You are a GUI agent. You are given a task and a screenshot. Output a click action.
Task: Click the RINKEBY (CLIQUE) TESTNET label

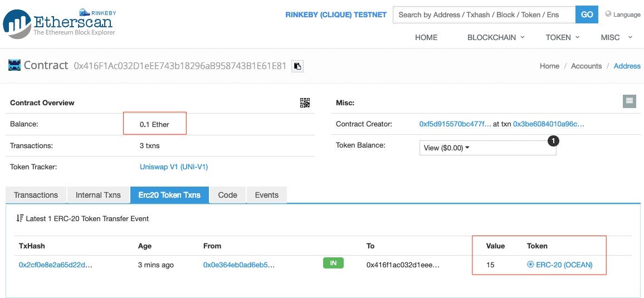coord(336,15)
